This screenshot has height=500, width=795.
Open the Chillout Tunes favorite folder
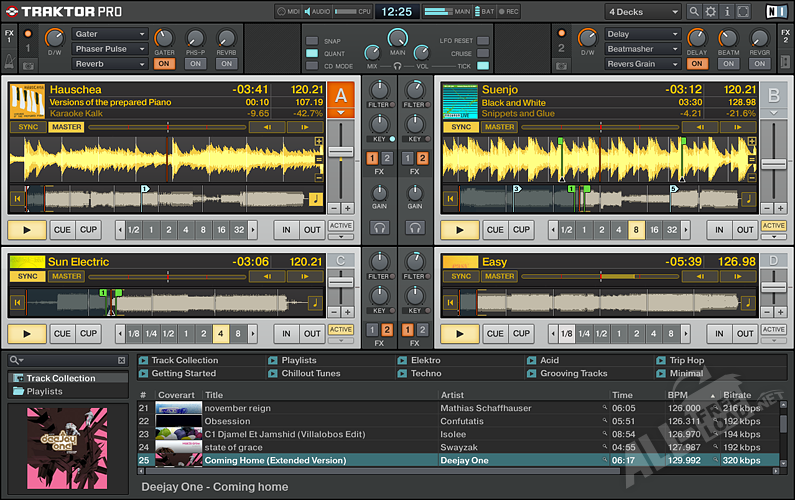[x=310, y=373]
